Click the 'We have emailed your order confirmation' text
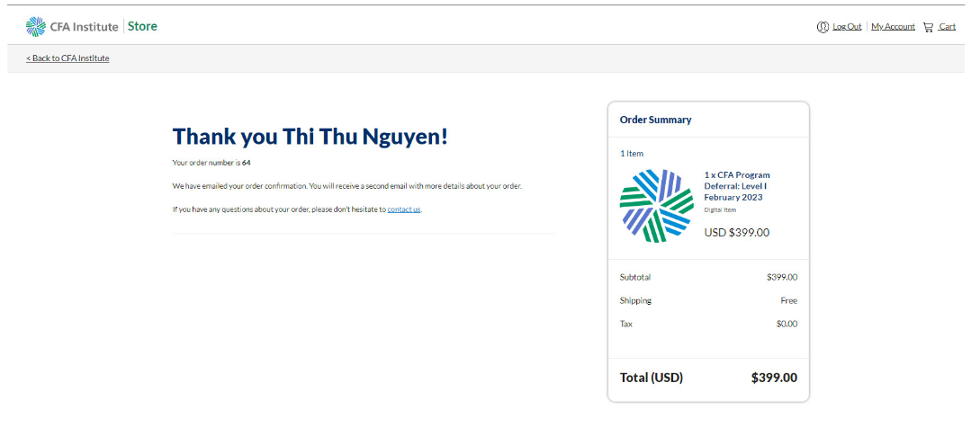 coord(240,186)
